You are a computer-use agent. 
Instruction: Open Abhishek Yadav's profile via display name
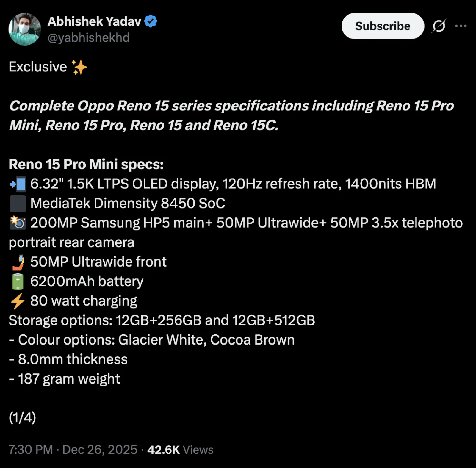95,21
